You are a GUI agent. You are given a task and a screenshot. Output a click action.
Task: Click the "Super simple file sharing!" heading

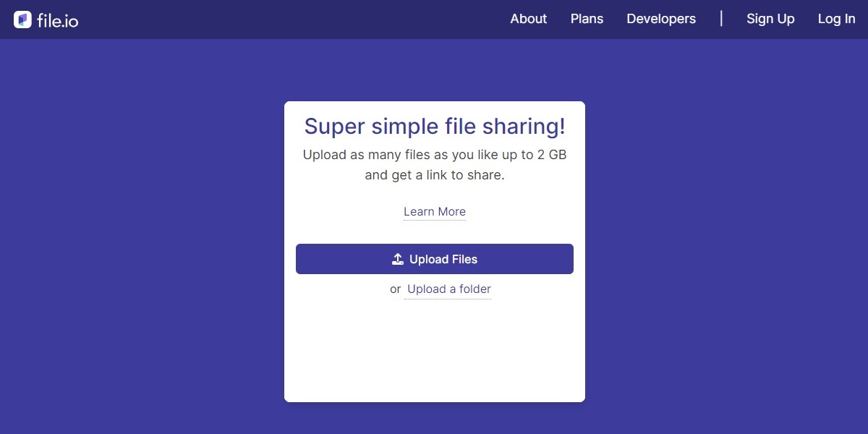[435, 127]
